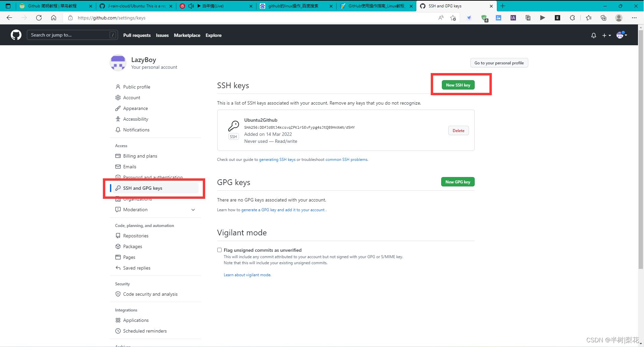Open a new browser tab

click(x=503, y=6)
